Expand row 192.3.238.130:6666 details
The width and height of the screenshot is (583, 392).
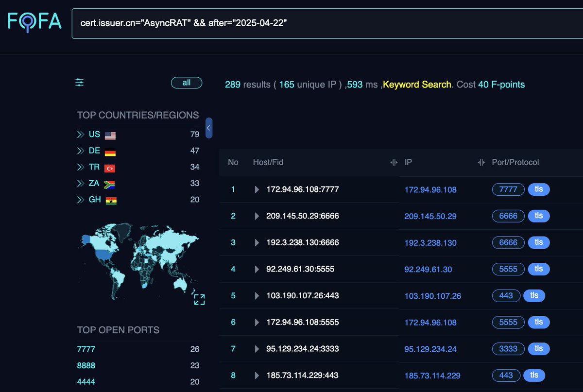click(x=257, y=242)
